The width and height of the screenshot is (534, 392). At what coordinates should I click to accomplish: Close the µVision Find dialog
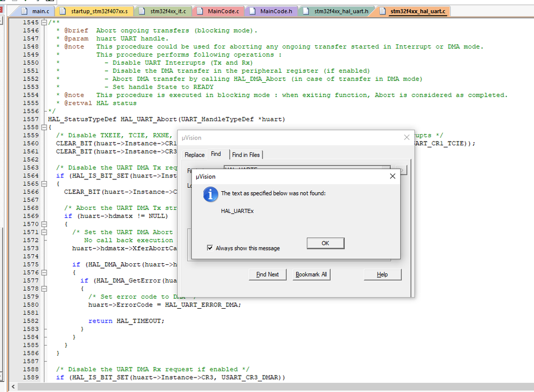coord(407,137)
